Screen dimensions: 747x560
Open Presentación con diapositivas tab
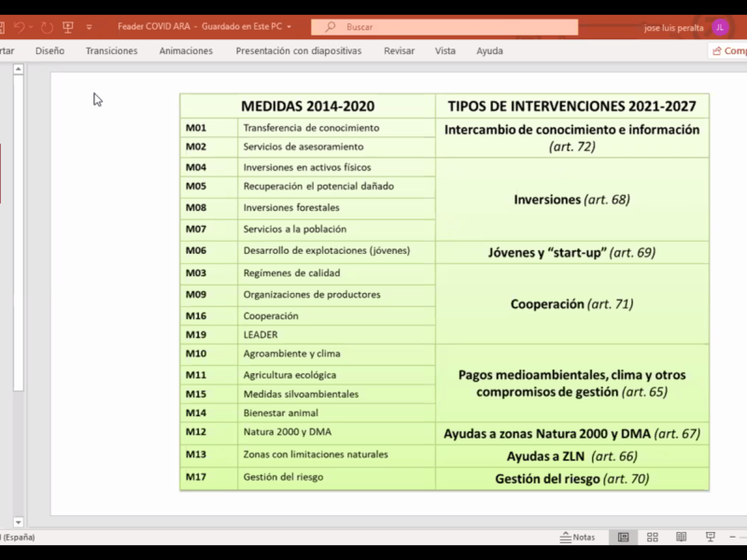pyautogui.click(x=299, y=51)
